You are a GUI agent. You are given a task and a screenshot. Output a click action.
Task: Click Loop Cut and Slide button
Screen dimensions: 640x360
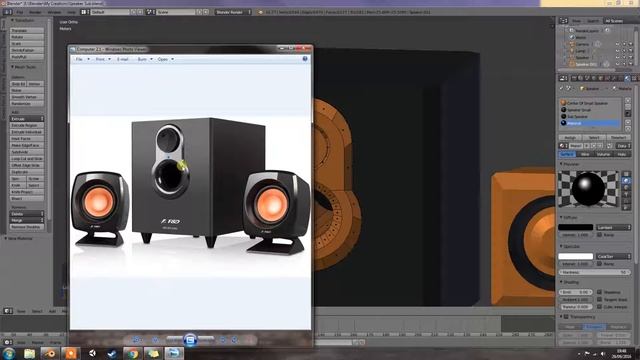click(27, 158)
